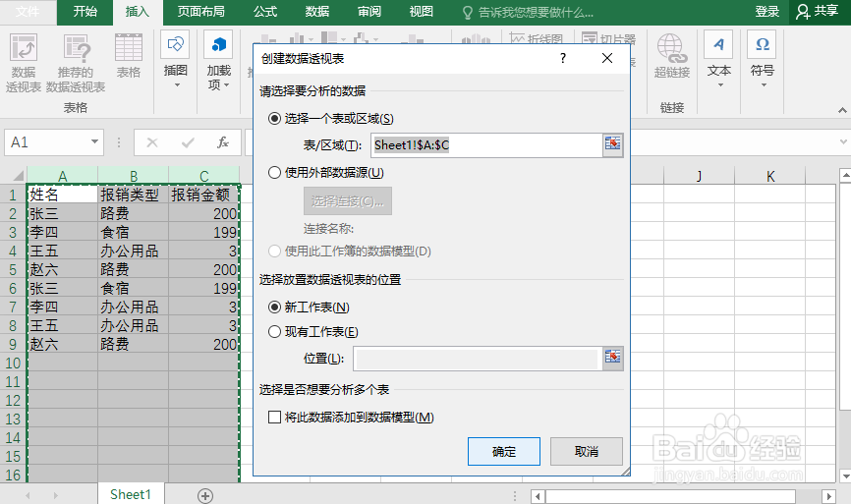This screenshot has height=504, width=851.
Task: Click the PivotTable (数据透视表) icon
Action: point(24,63)
